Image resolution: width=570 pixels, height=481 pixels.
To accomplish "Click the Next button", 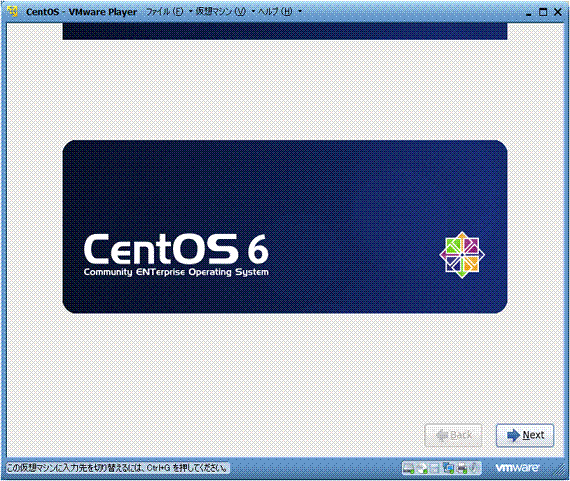I will 525,435.
